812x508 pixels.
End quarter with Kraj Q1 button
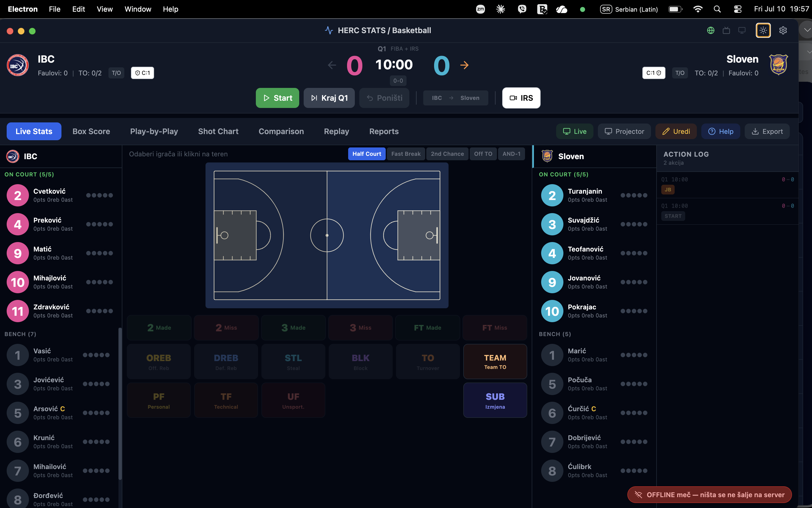(329, 98)
